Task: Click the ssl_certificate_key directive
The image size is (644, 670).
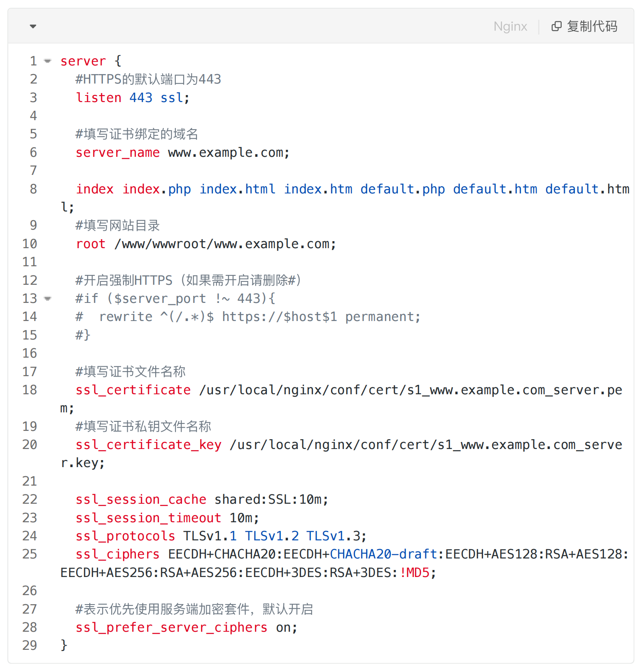Action: (148, 445)
